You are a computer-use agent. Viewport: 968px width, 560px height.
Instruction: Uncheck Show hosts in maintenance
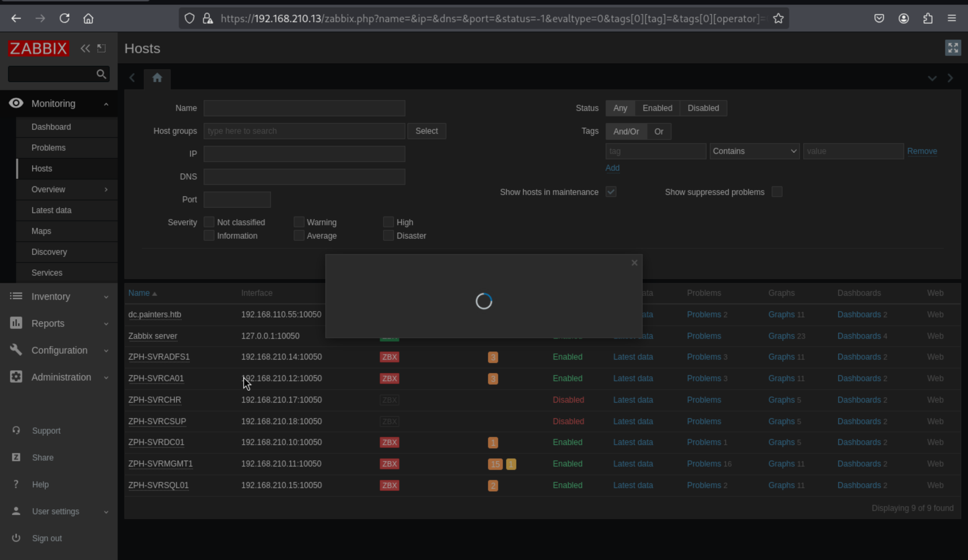pyautogui.click(x=611, y=192)
